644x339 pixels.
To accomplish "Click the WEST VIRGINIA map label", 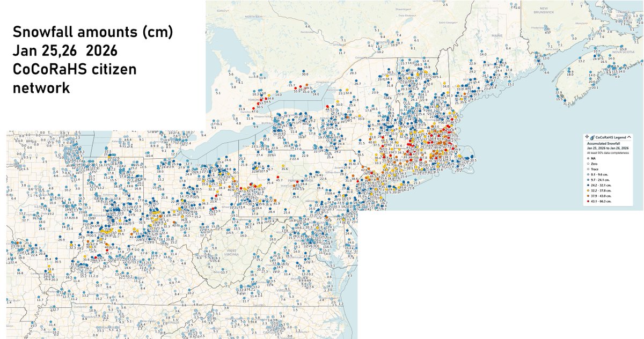I will click(x=232, y=252).
